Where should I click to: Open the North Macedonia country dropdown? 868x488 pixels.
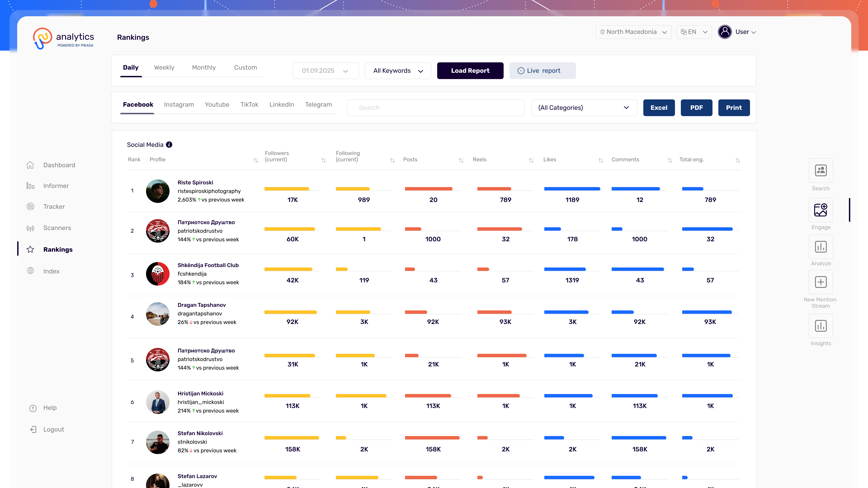coord(634,32)
